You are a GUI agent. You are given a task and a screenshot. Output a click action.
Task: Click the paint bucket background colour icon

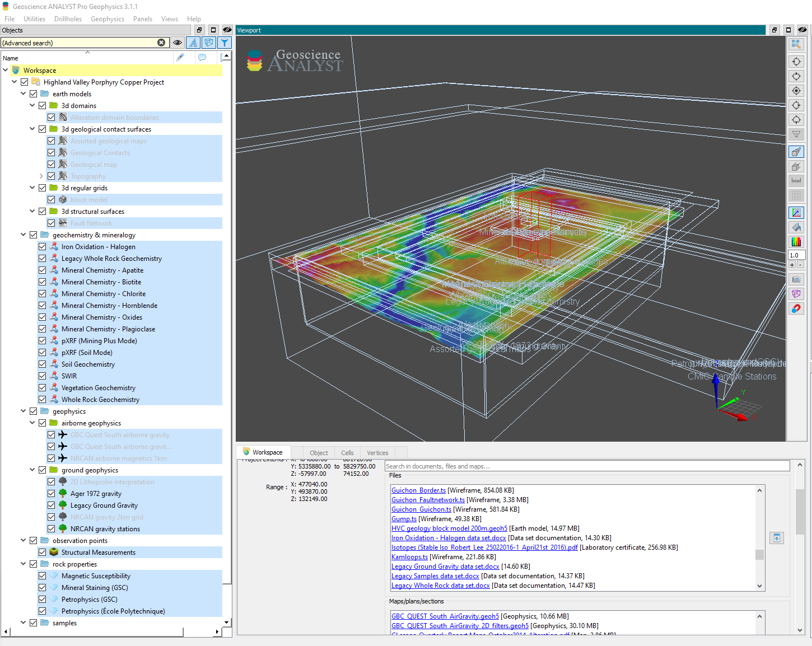(x=796, y=227)
